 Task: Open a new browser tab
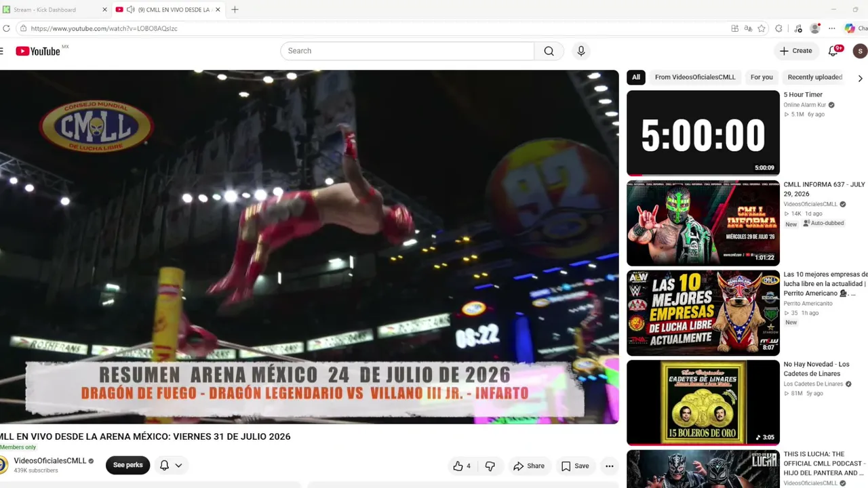235,9
